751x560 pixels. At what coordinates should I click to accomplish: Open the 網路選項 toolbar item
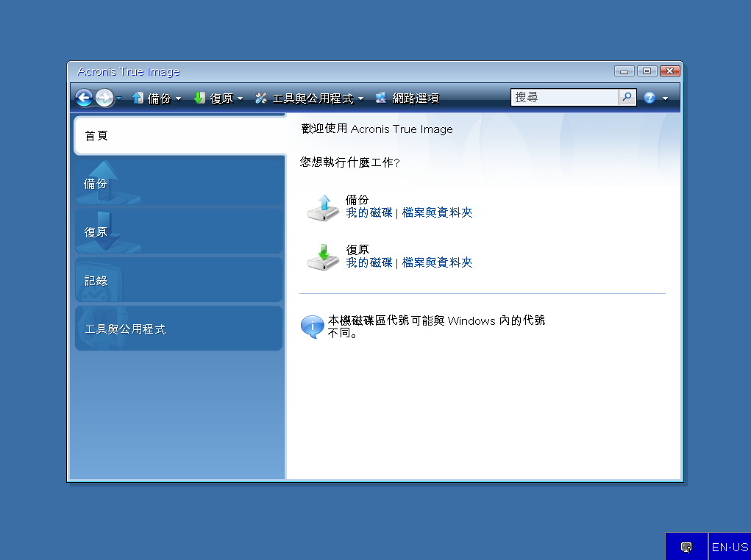[x=407, y=98]
